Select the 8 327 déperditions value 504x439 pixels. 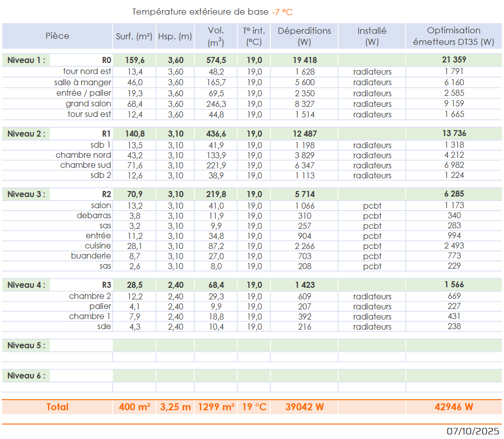tap(304, 104)
